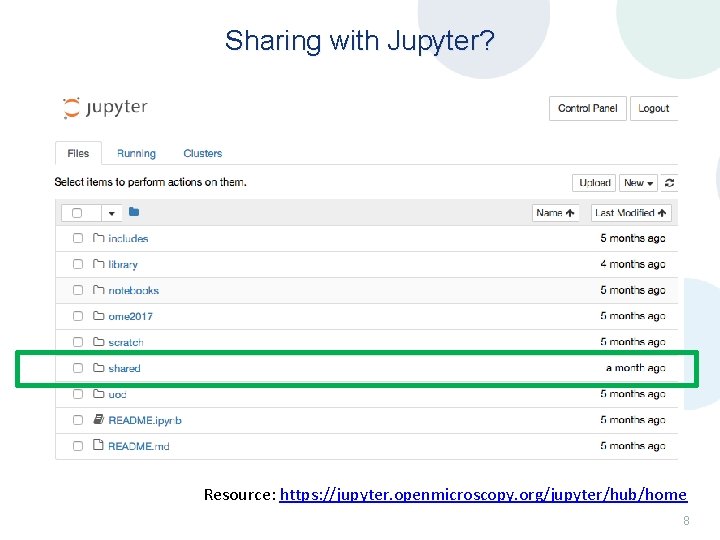
Task: Switch to the Clusters tab
Action: (x=202, y=153)
